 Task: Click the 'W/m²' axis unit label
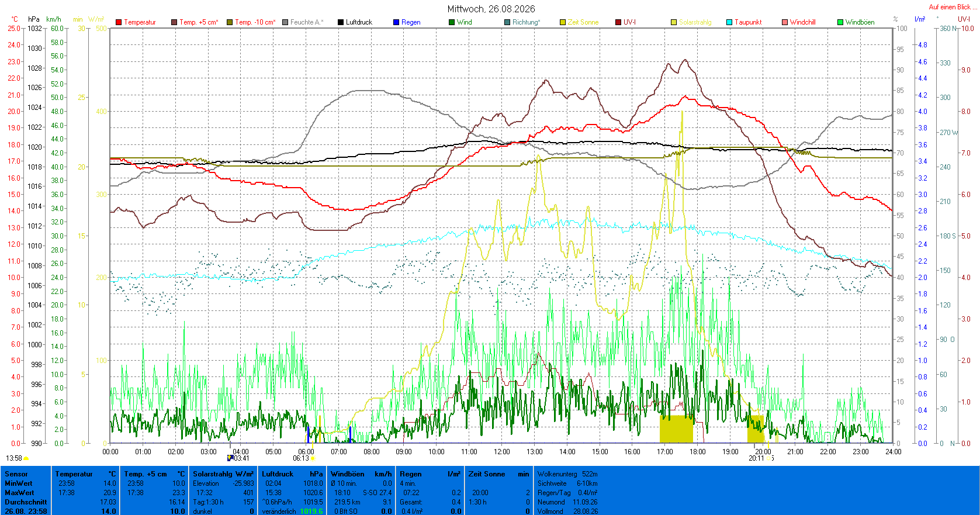point(96,19)
